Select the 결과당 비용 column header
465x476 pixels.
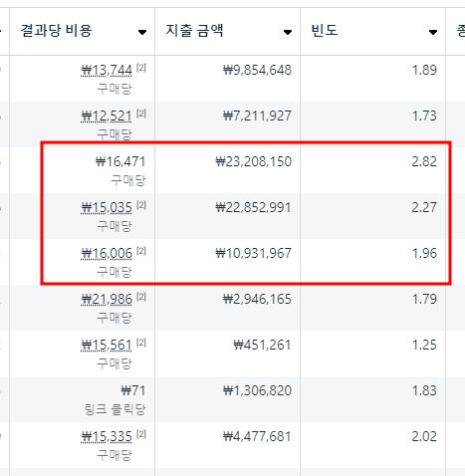click(83, 31)
